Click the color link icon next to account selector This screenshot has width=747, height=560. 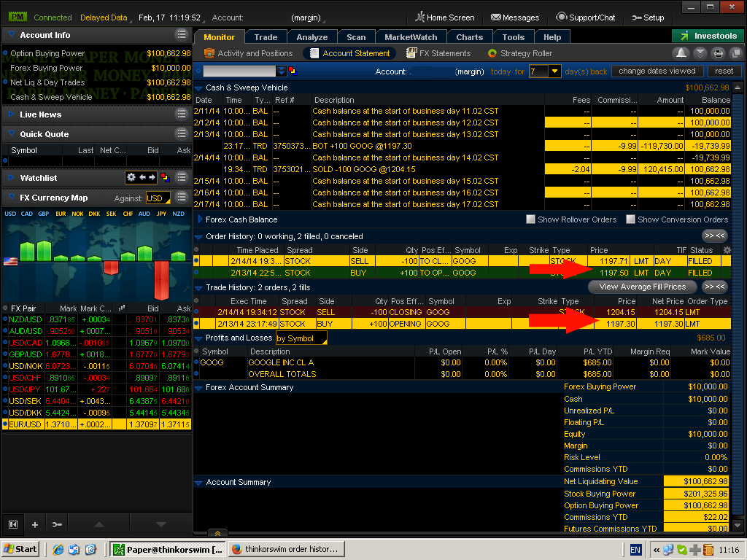293,71
